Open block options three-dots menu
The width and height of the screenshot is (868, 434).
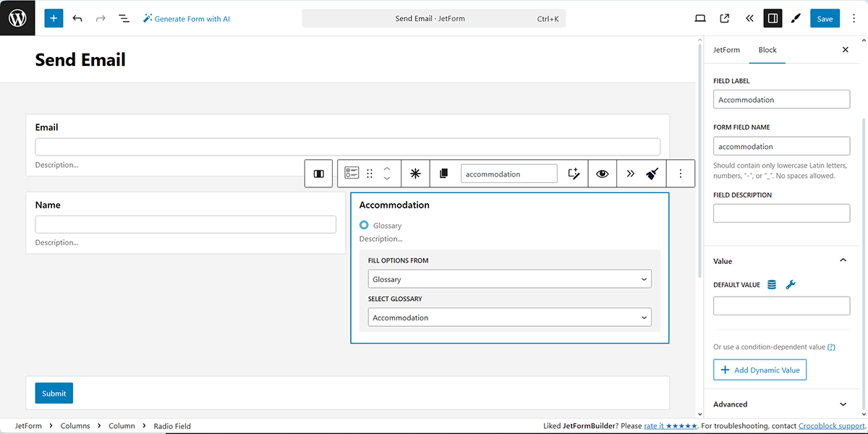pyautogui.click(x=681, y=174)
